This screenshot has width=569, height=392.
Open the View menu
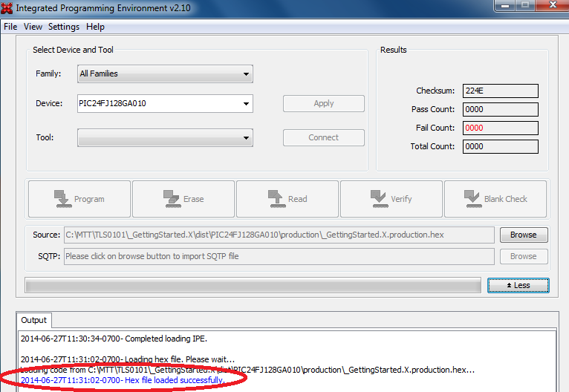point(33,27)
